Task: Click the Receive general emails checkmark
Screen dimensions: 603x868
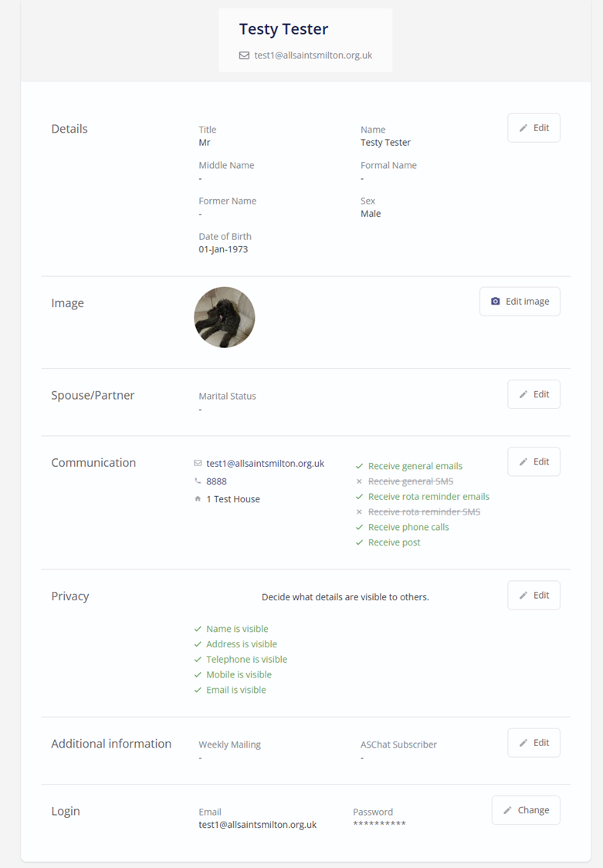Action: coord(359,466)
